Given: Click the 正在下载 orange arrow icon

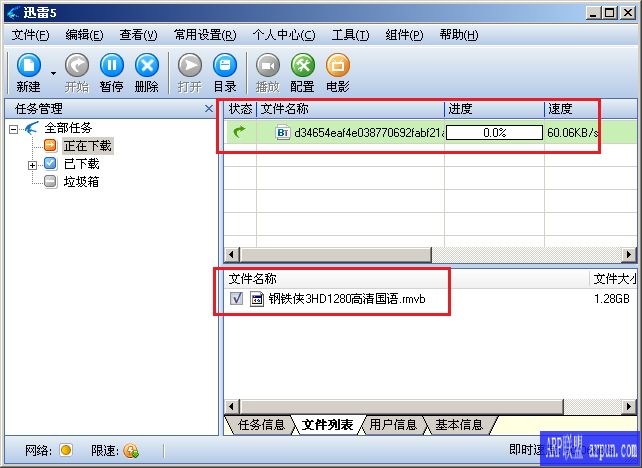Looking at the screenshot, I should click(50, 145).
